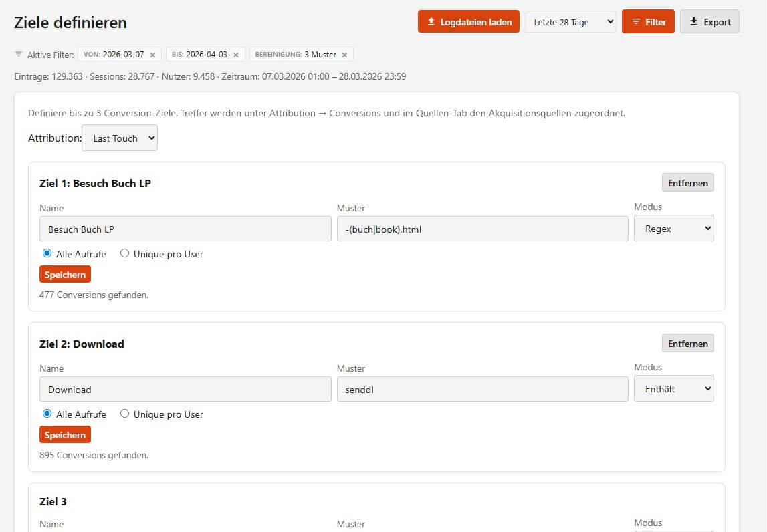Open the Letzte 28 Tage date dropdown

tap(570, 21)
